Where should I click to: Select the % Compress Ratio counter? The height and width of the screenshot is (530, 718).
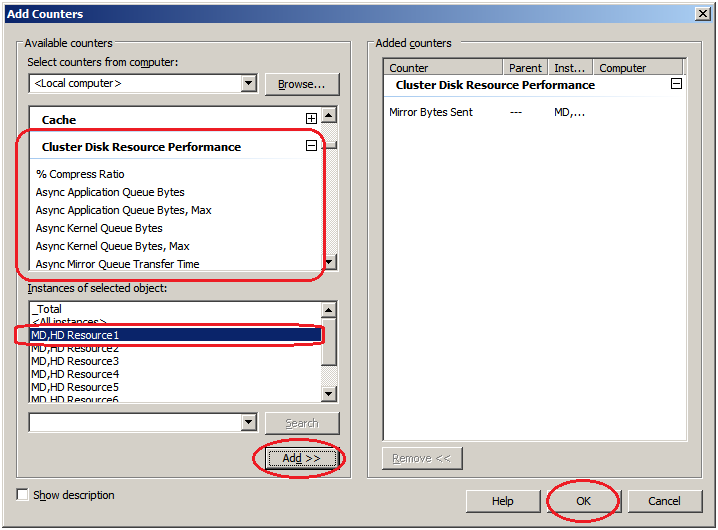[80, 174]
